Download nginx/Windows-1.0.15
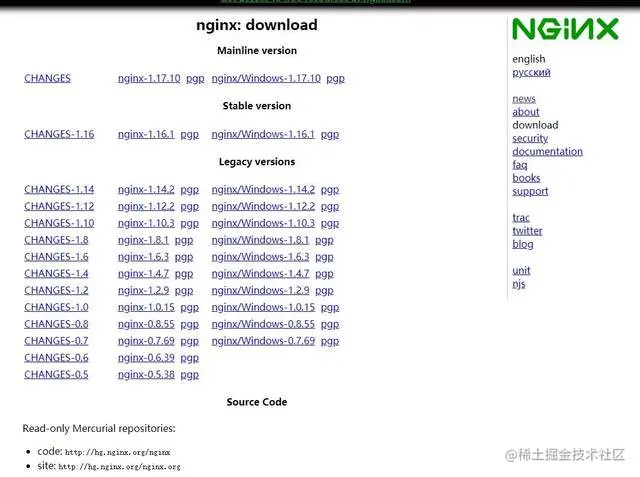Viewport: 640px width, 477px height. (x=263, y=307)
